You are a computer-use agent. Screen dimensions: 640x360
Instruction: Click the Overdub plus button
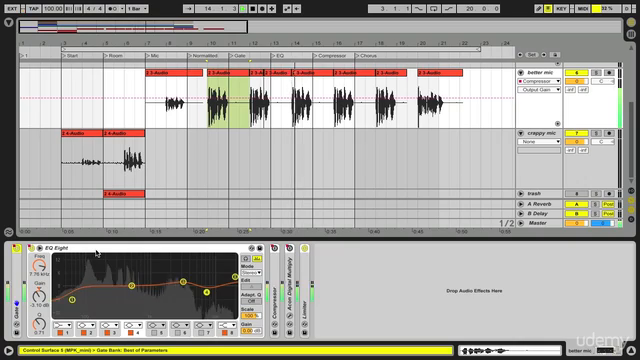click(x=272, y=9)
